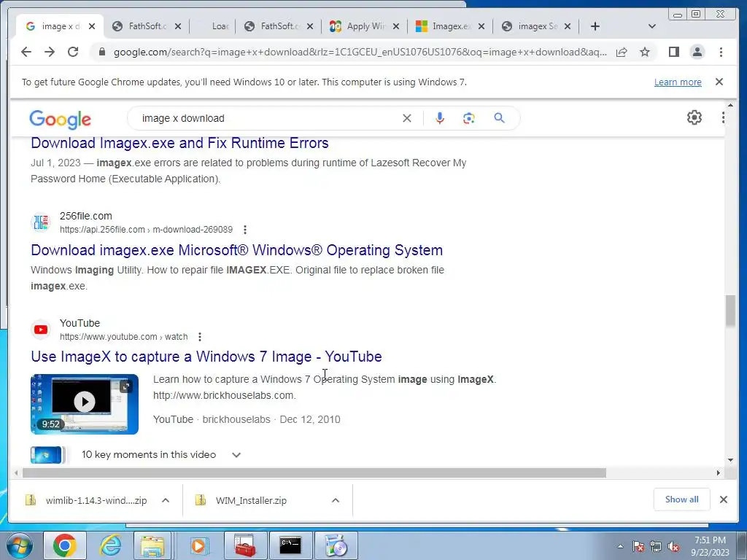The width and height of the screenshot is (747, 560).
Task: Open the Chrome profile menu
Action: (697, 52)
